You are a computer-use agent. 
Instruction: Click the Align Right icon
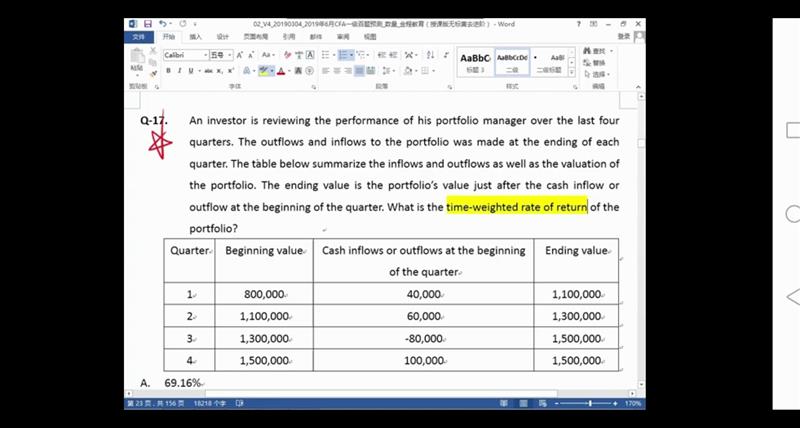click(348, 71)
